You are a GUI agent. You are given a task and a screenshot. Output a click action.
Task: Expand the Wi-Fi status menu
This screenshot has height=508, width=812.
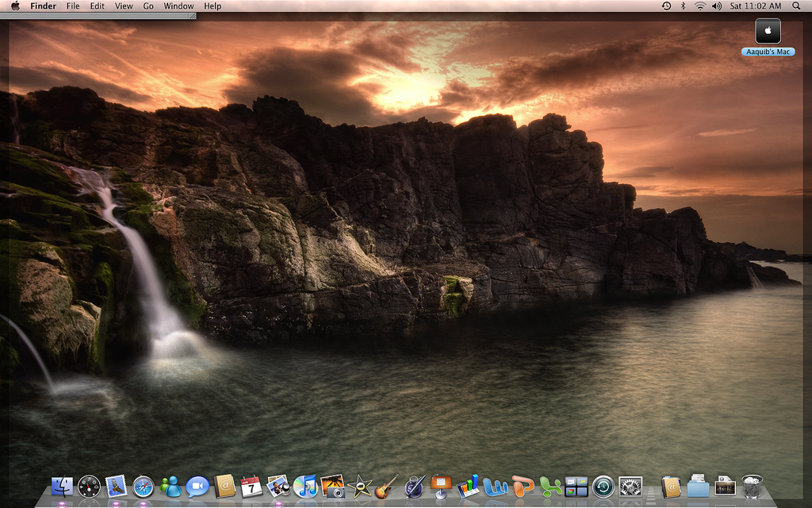click(x=700, y=6)
